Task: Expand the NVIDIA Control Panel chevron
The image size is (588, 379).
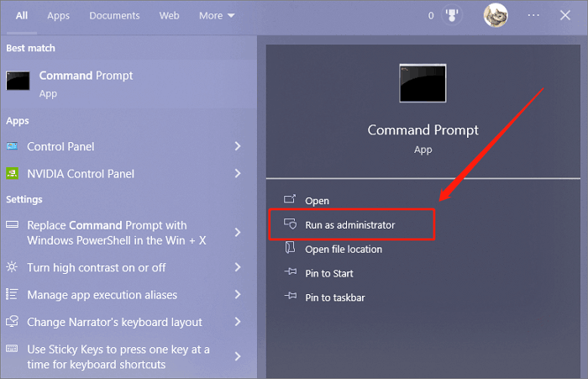Action: click(238, 173)
